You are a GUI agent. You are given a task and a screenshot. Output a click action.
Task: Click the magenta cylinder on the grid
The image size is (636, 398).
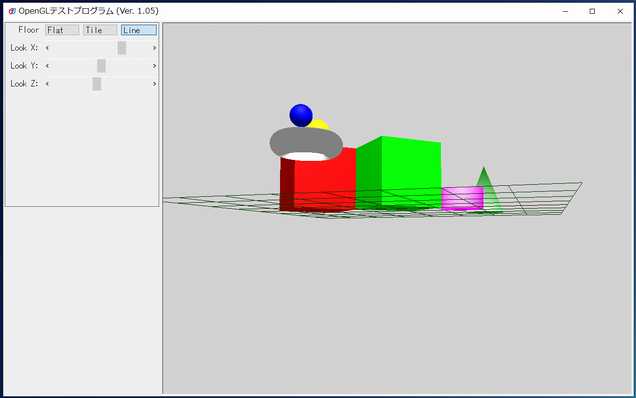[462, 198]
